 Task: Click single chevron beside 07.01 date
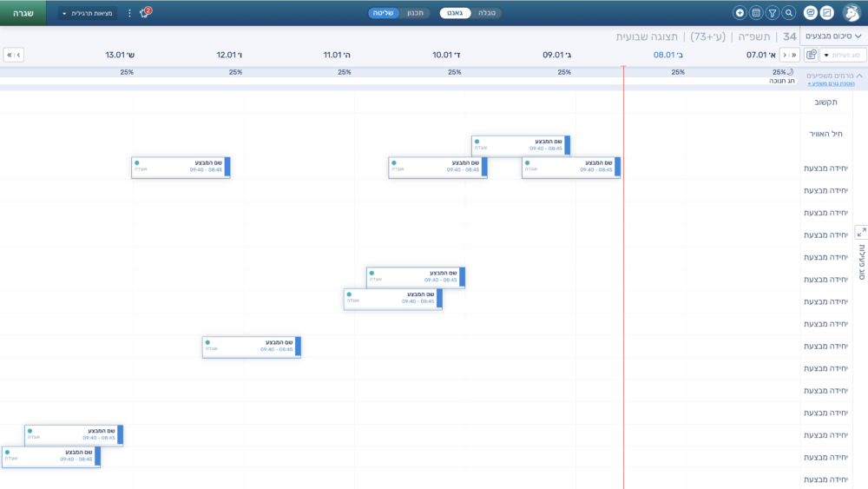[785, 55]
